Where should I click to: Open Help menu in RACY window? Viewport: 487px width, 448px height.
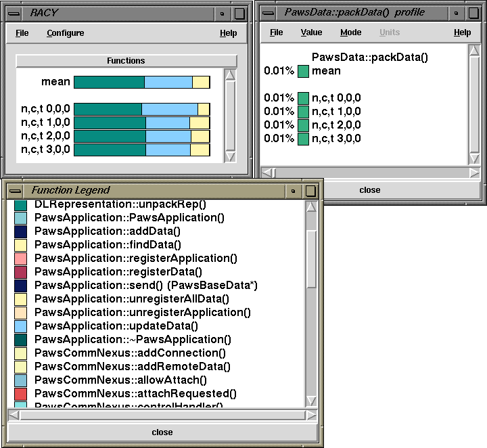point(228,33)
